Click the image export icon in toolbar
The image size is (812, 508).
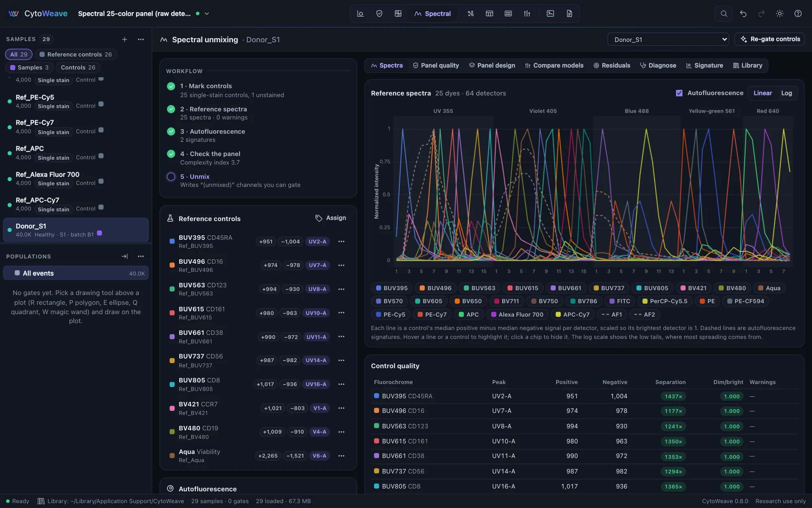[550, 13]
